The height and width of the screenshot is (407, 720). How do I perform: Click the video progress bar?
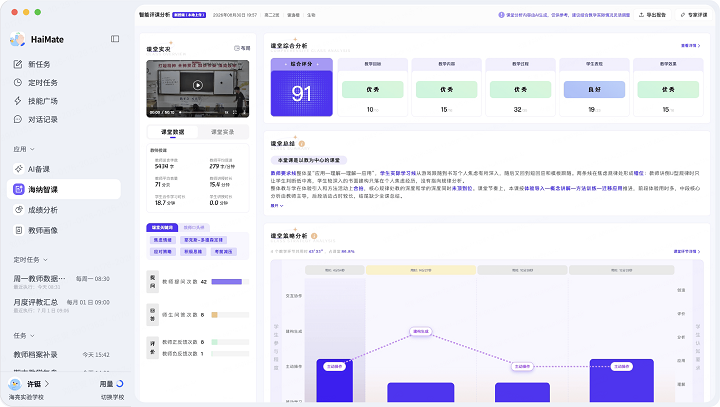click(200, 112)
